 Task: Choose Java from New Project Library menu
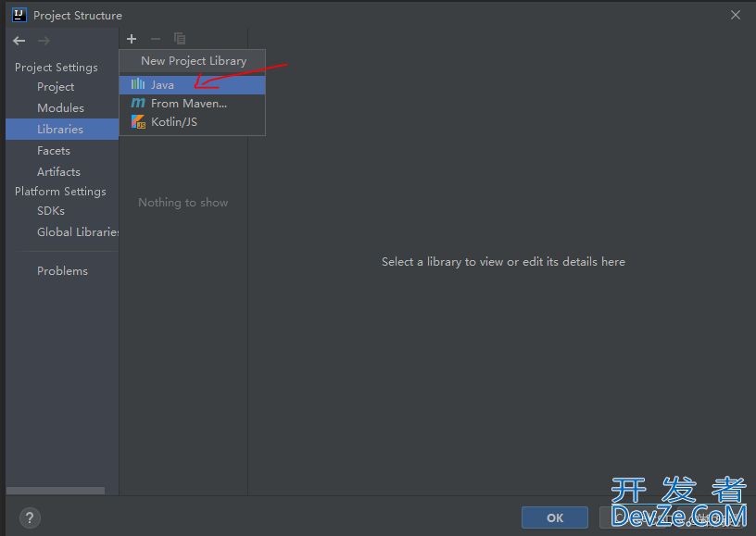pyautogui.click(x=193, y=85)
